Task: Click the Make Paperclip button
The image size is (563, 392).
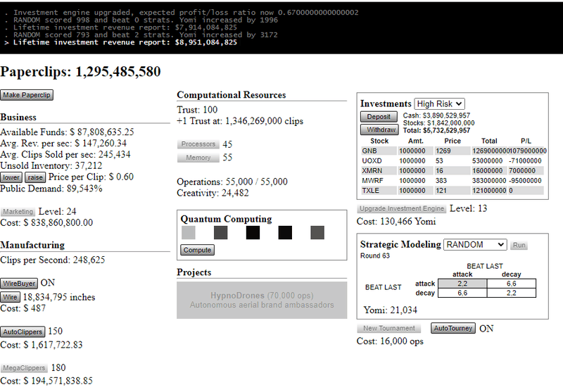Action: [27, 95]
